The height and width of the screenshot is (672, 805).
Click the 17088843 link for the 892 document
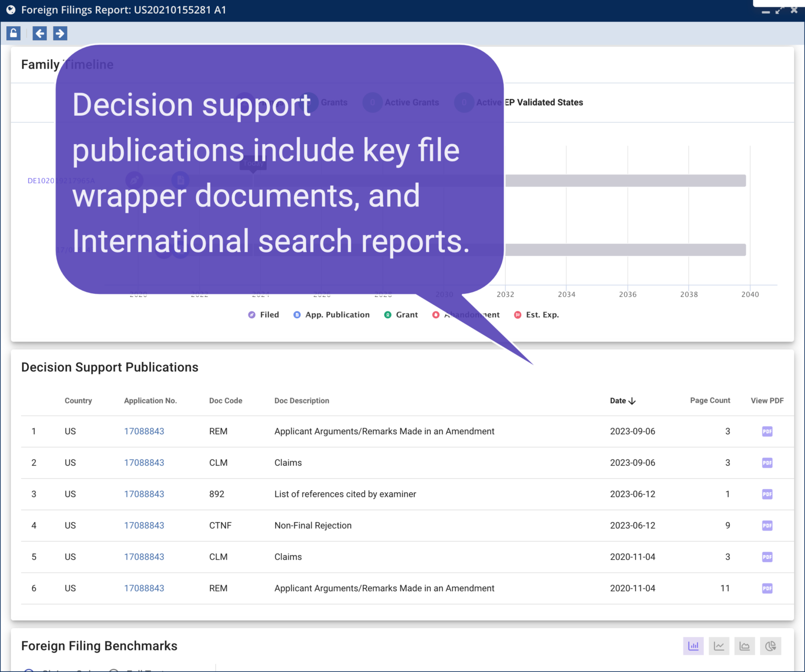coord(144,494)
